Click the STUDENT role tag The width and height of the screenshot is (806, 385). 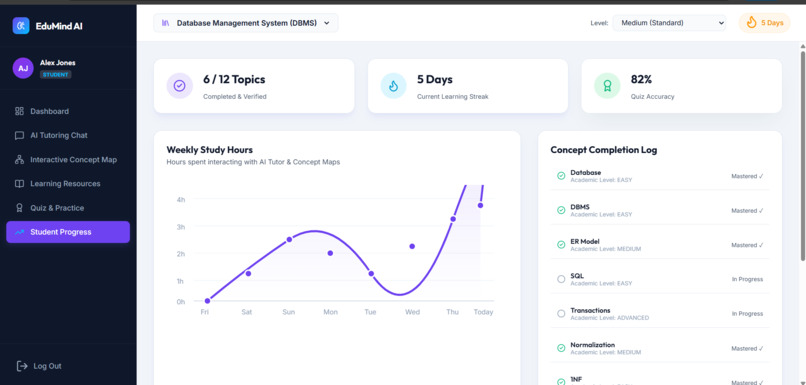click(56, 75)
